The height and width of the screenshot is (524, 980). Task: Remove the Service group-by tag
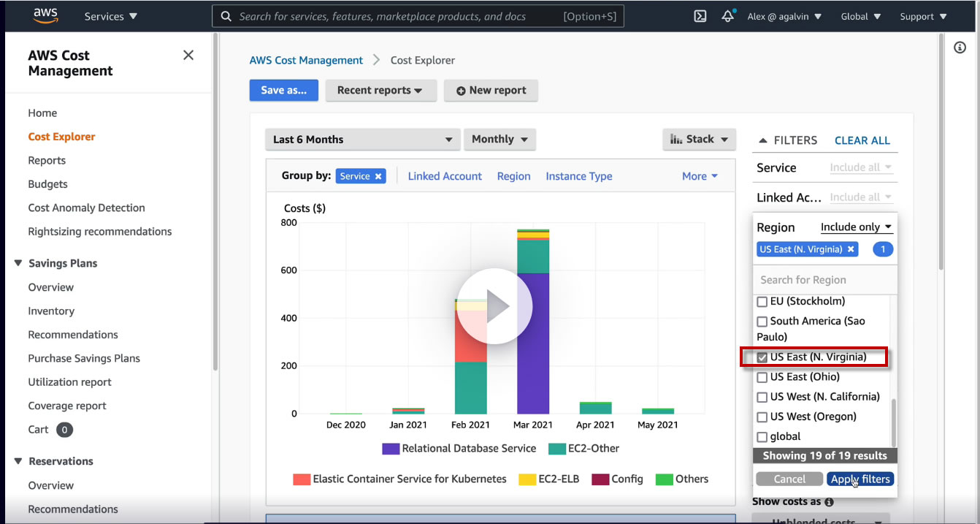click(x=378, y=176)
